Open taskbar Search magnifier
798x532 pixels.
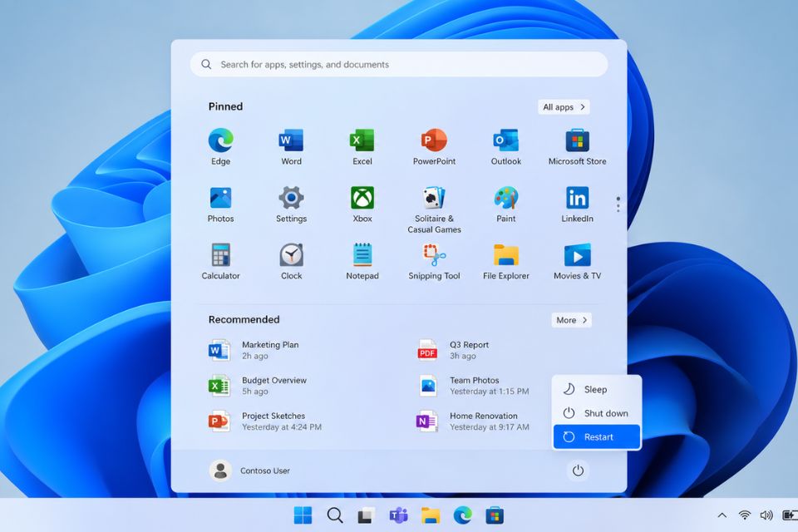click(x=335, y=515)
